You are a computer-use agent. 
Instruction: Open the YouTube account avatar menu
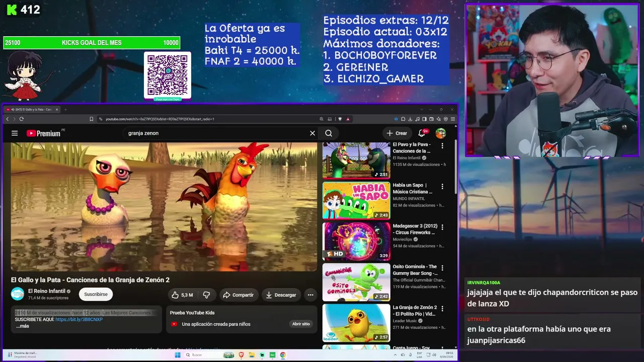[441, 133]
